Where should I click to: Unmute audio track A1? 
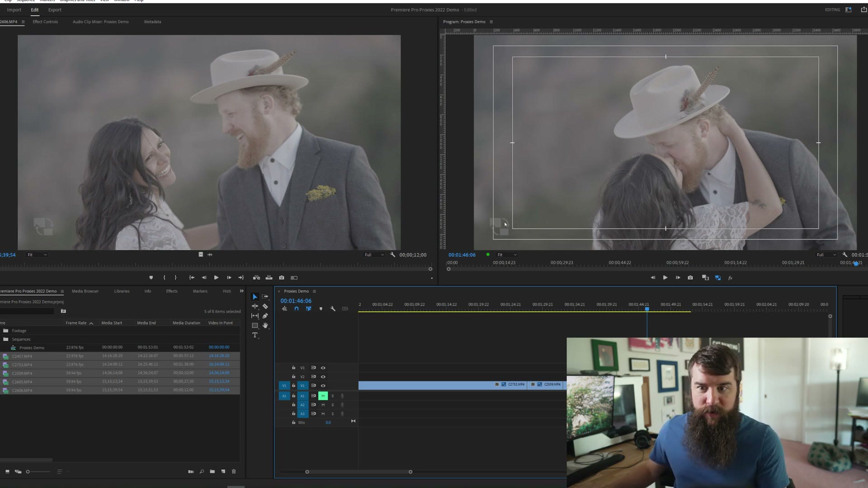coord(323,396)
